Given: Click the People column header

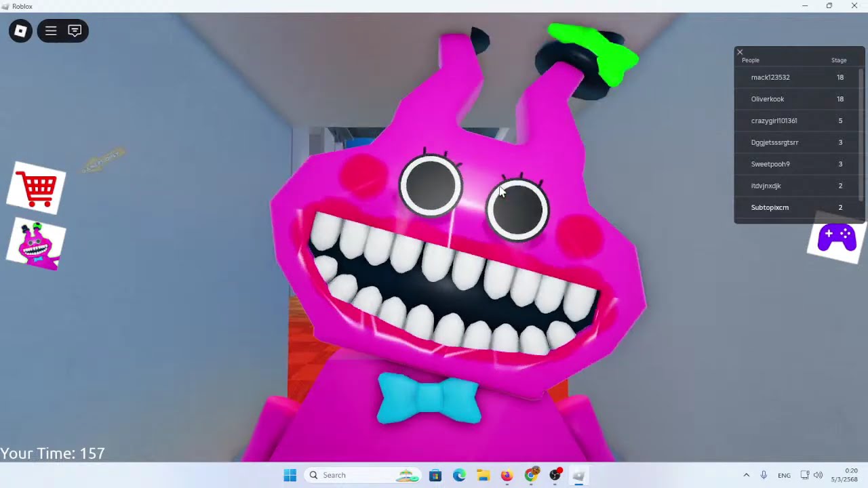Looking at the screenshot, I should pos(750,60).
